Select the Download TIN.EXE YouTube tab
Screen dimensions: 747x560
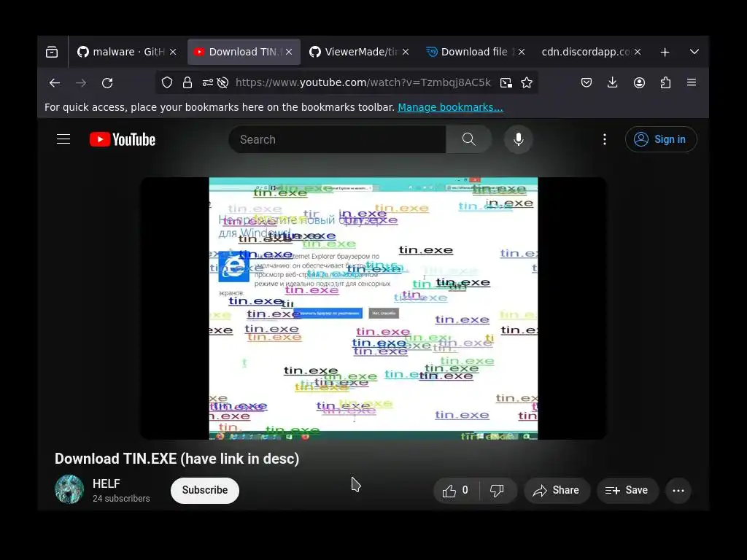244,52
